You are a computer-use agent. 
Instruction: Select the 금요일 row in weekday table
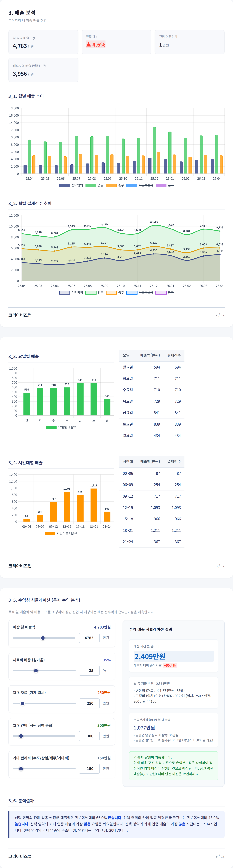tap(152, 413)
